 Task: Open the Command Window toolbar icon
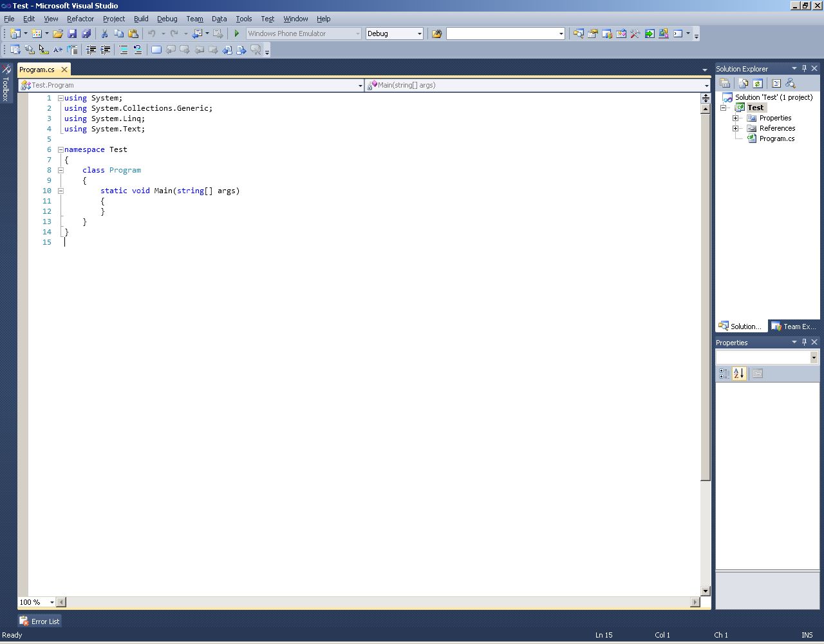pos(678,33)
